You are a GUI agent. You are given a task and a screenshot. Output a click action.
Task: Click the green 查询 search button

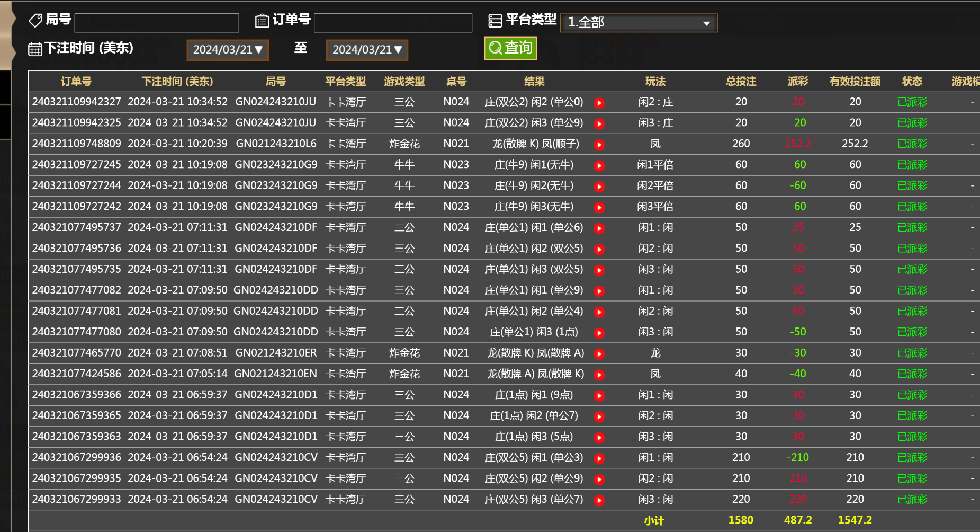tap(510, 48)
